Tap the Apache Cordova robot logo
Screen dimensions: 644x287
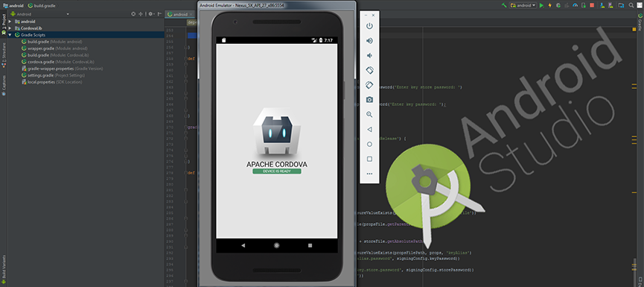pos(277,130)
